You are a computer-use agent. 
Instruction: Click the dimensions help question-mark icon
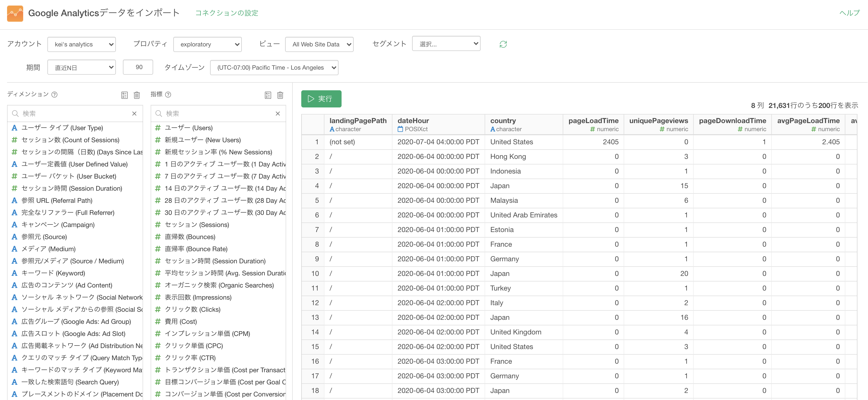[x=55, y=94]
